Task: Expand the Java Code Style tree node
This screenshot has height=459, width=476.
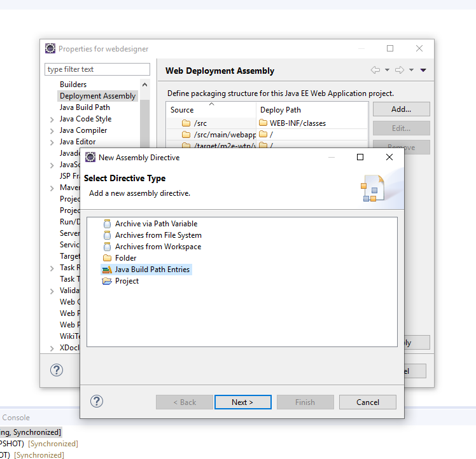Action: click(52, 119)
